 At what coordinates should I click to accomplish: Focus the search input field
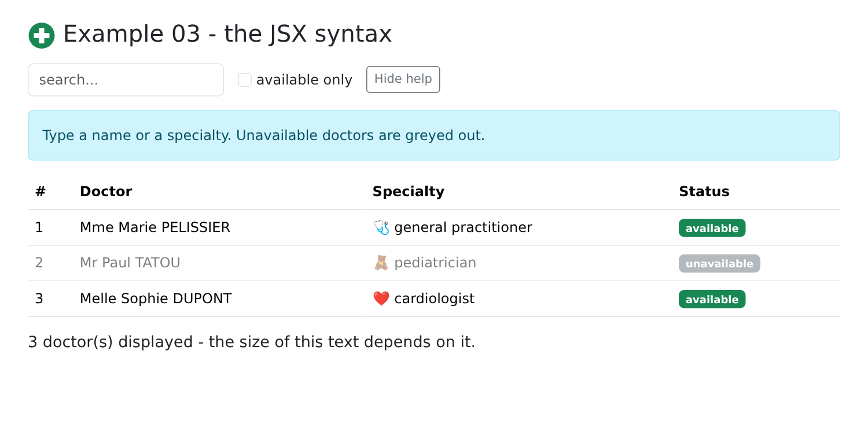[x=126, y=80]
